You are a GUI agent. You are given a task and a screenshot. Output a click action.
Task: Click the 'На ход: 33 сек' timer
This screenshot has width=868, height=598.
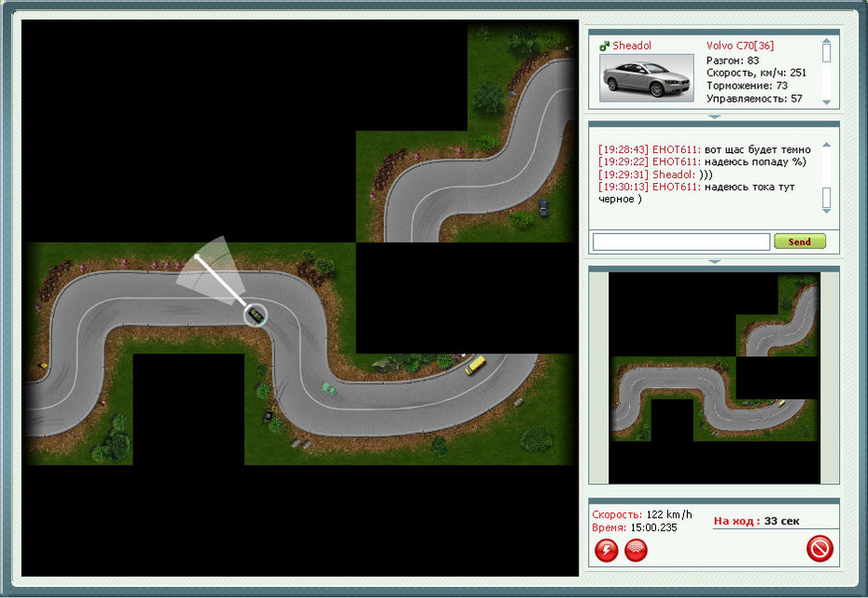point(756,521)
